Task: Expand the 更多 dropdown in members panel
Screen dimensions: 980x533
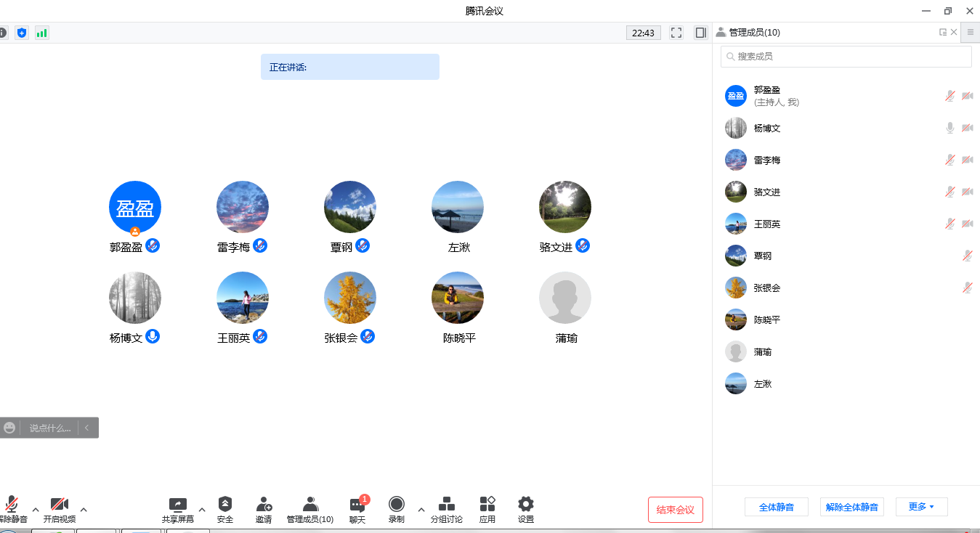Action: [921, 507]
